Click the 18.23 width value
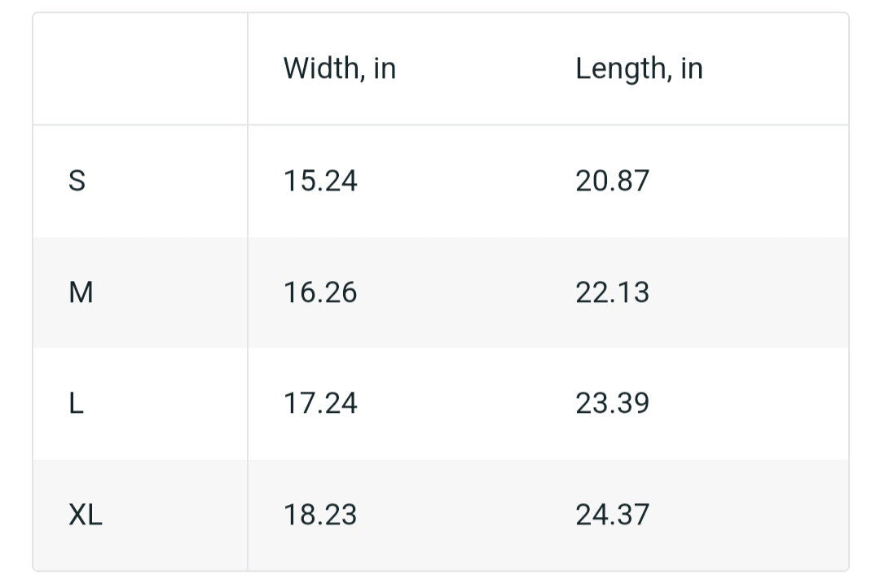This screenshot has width=880, height=588. click(320, 515)
